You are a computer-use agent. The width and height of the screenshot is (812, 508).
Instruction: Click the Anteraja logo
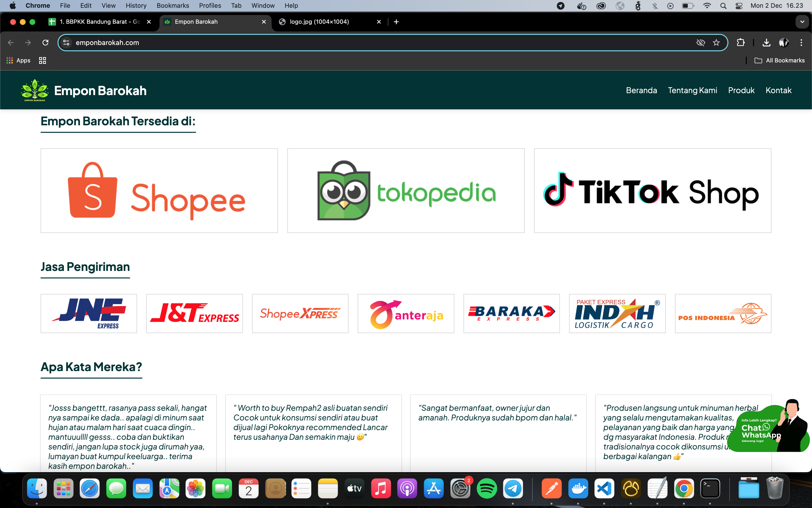click(406, 314)
